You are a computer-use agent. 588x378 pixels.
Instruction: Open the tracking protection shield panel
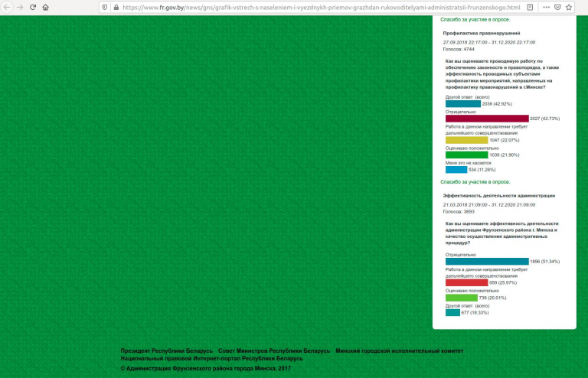tap(104, 7)
